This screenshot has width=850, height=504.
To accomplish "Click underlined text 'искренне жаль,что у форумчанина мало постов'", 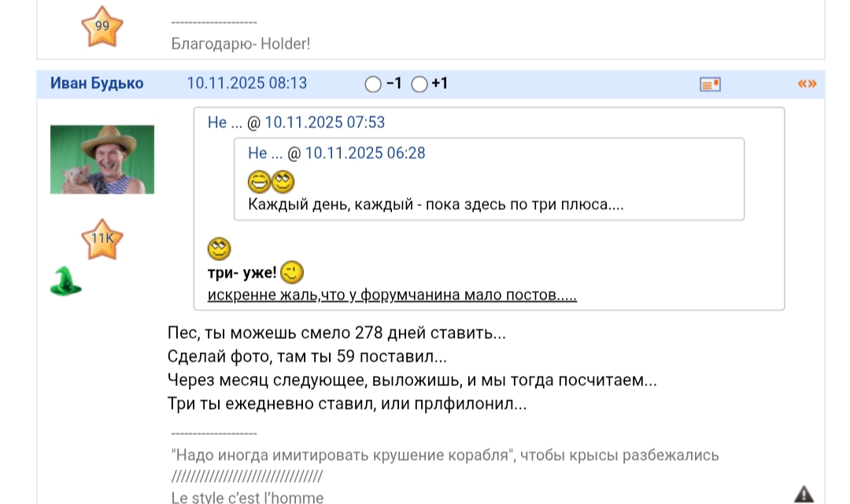I will pyautogui.click(x=382, y=295).
